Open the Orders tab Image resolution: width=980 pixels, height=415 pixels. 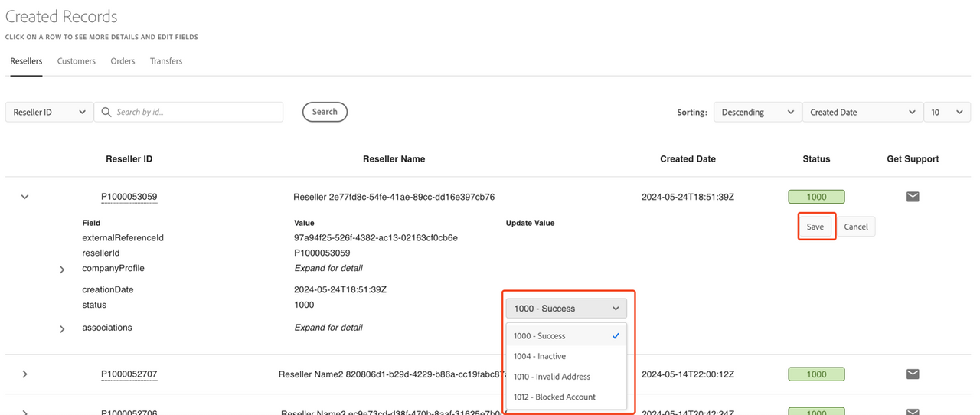(122, 61)
